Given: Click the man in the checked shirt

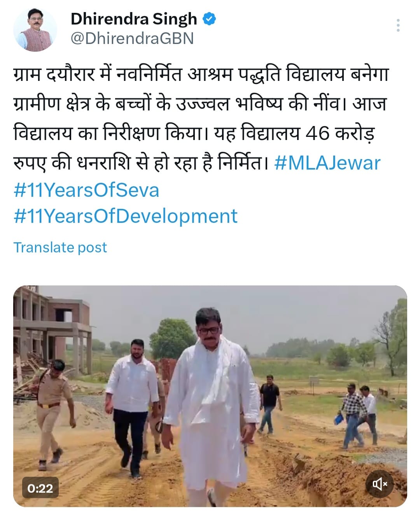Looking at the screenshot, I should (353, 412).
